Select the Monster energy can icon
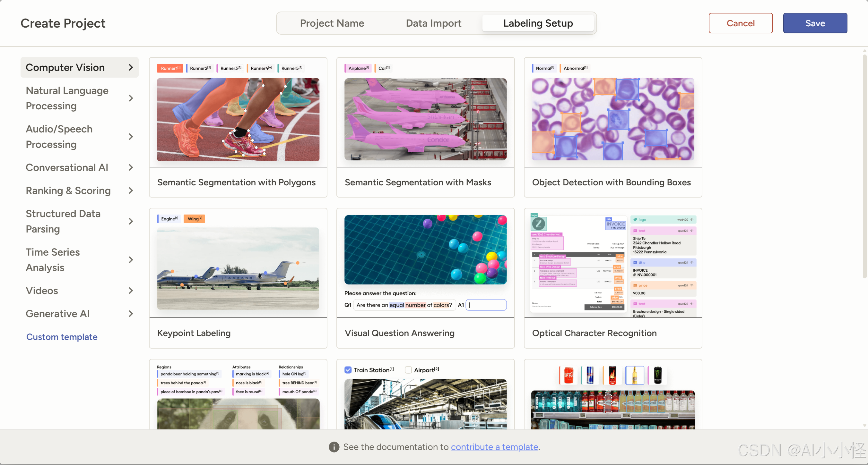The height and width of the screenshot is (465, 868). pyautogui.click(x=657, y=375)
